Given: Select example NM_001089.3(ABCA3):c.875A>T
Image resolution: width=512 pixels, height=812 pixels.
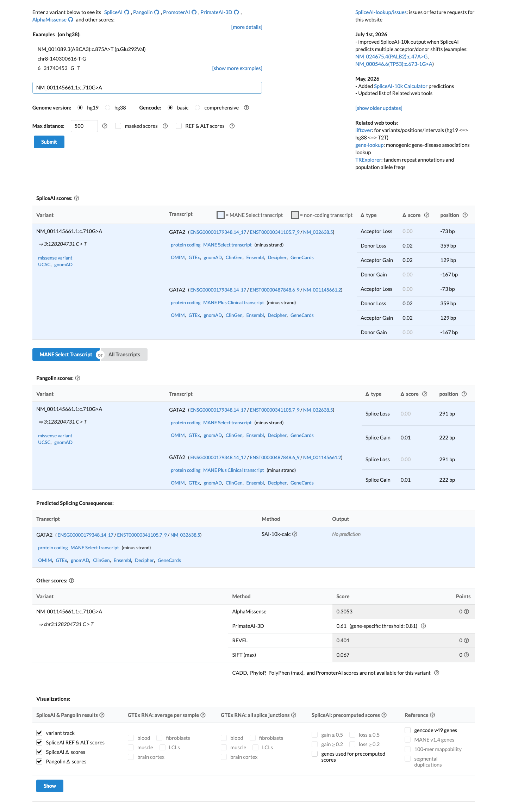Looking at the screenshot, I should pos(92,49).
